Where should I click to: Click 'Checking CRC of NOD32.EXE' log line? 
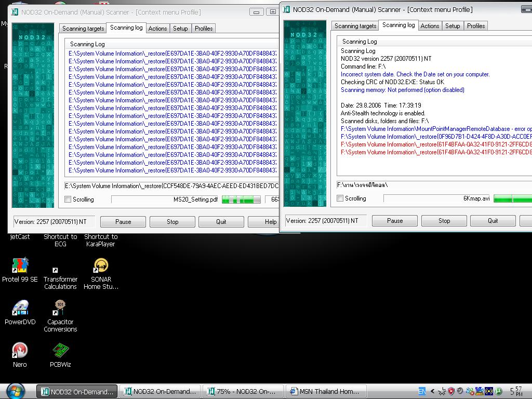pos(392,82)
